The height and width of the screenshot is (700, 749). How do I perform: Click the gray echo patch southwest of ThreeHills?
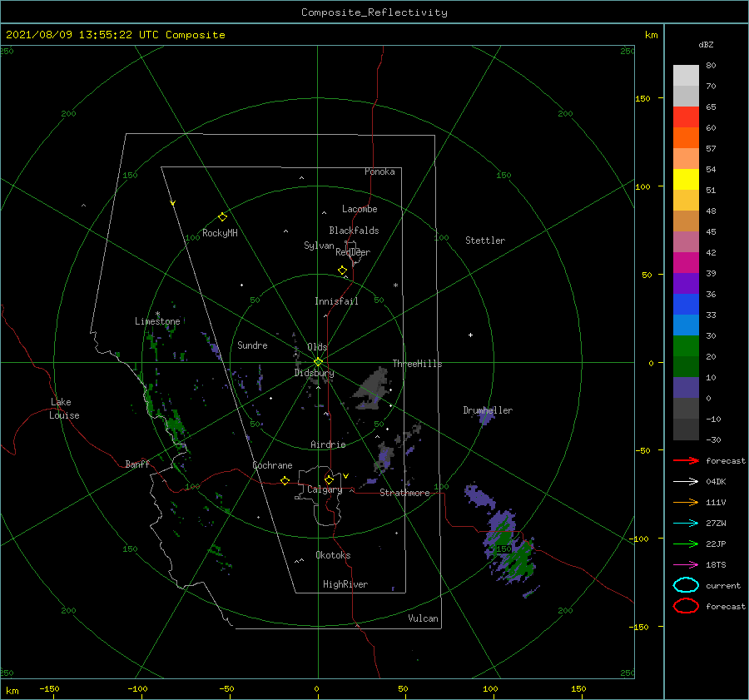[373, 390]
